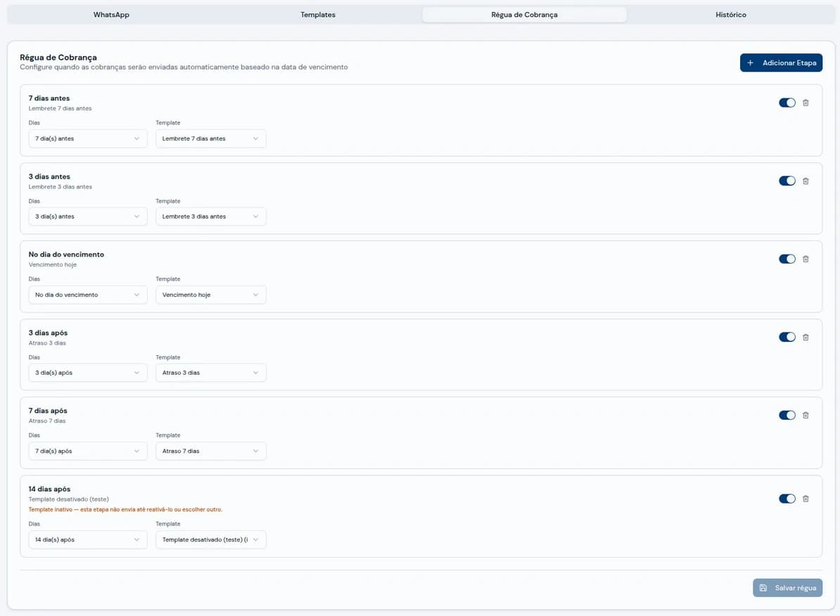Open the "Template desativado (teste)" template dropdown
Image resolution: width=840 pixels, height=616 pixels.
click(x=210, y=540)
